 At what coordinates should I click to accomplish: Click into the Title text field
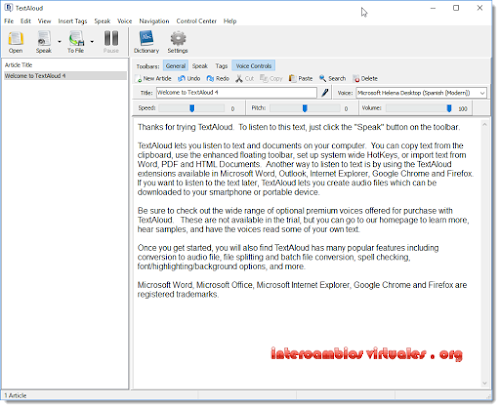pos(236,93)
